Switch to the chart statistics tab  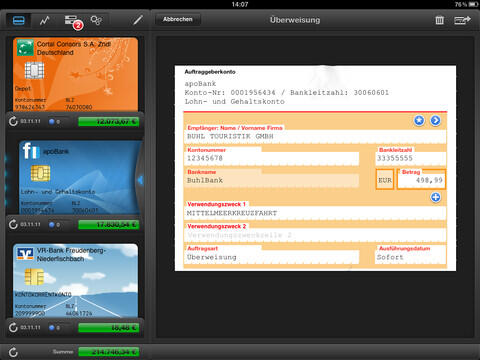tap(45, 21)
